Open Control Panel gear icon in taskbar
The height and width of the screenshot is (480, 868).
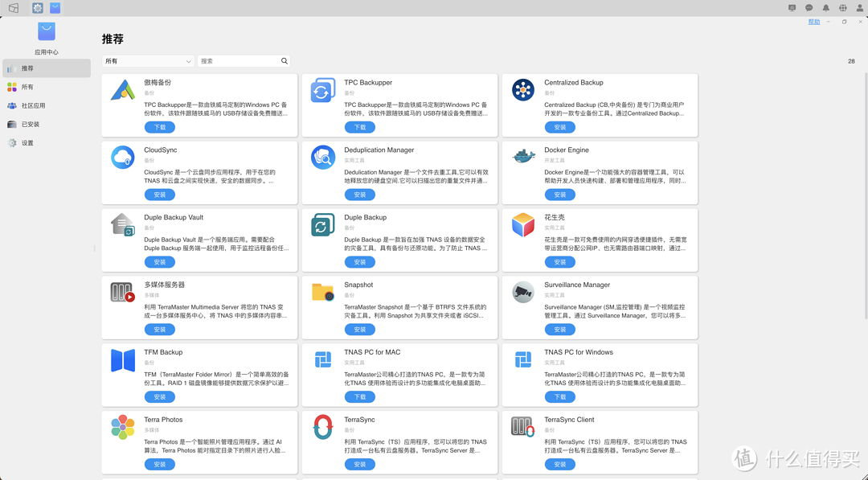37,7
